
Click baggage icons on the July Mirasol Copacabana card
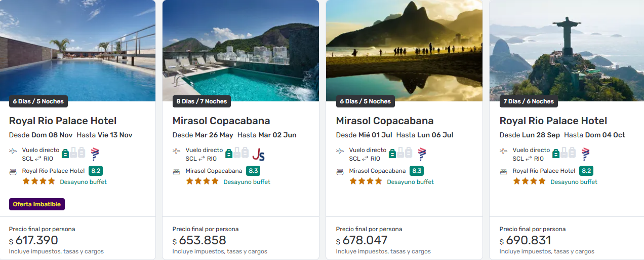[400, 153]
